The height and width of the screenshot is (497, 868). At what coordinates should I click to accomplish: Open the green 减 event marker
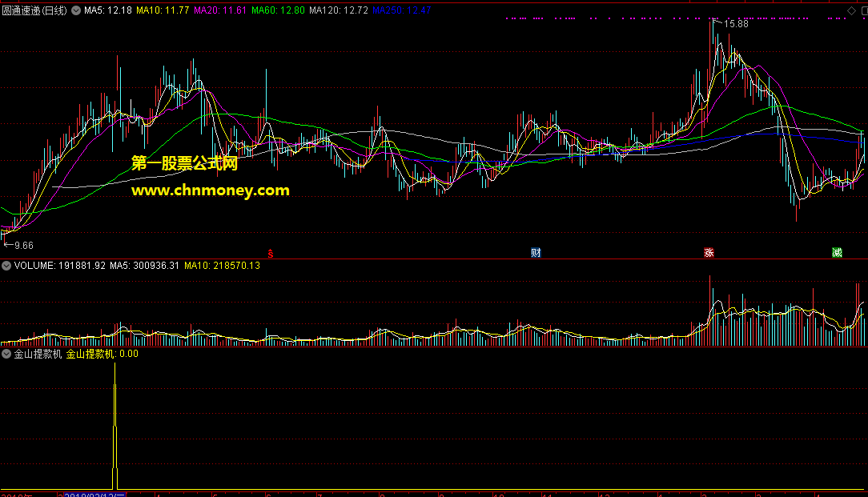click(837, 253)
